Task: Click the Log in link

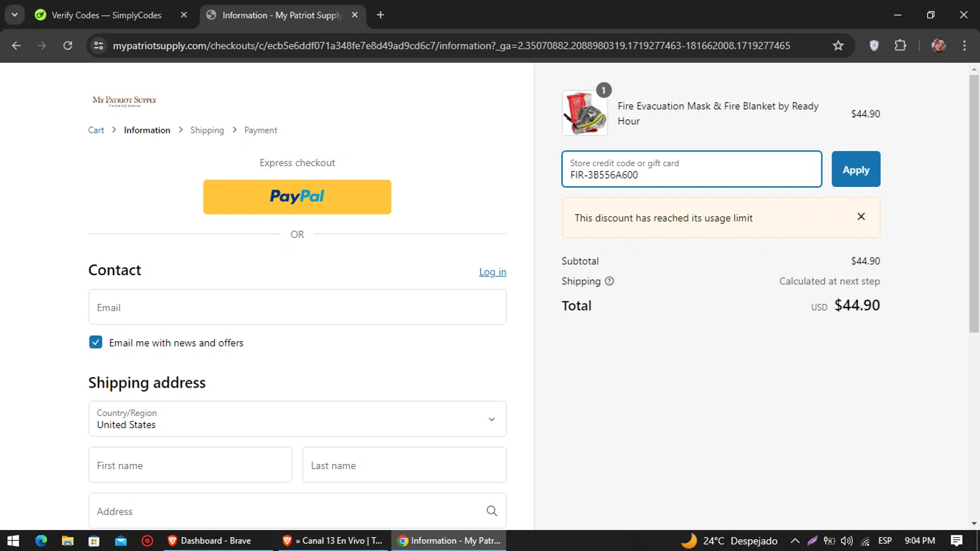Action: tap(493, 272)
